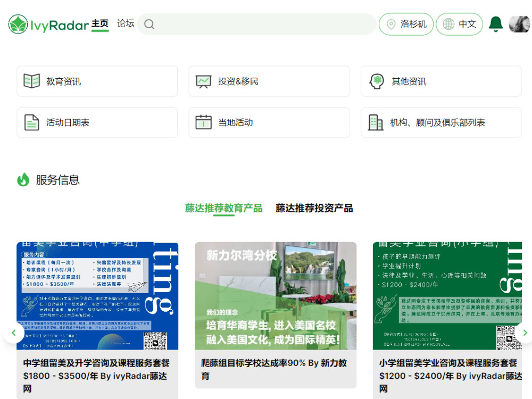
Task: Open the 新力尔湾分校 image thumbnail
Action: tap(276, 296)
